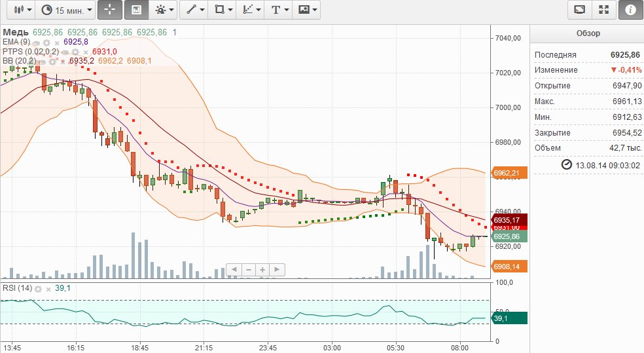Image resolution: width=644 pixels, height=353 pixels.
Task: Remove the PTPS indicator with its X
Action: click(x=85, y=52)
